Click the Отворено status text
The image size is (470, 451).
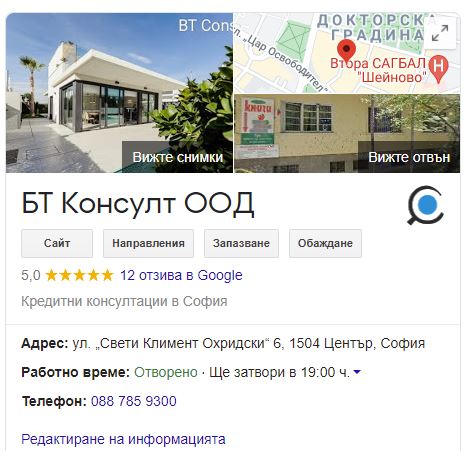coord(166,372)
